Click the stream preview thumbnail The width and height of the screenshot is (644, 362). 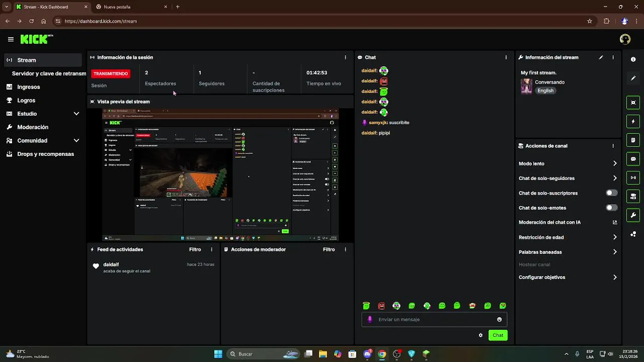pyautogui.click(x=220, y=174)
